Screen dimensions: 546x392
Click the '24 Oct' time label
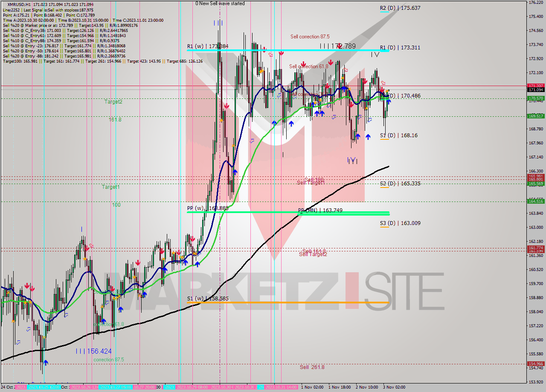point(7,387)
